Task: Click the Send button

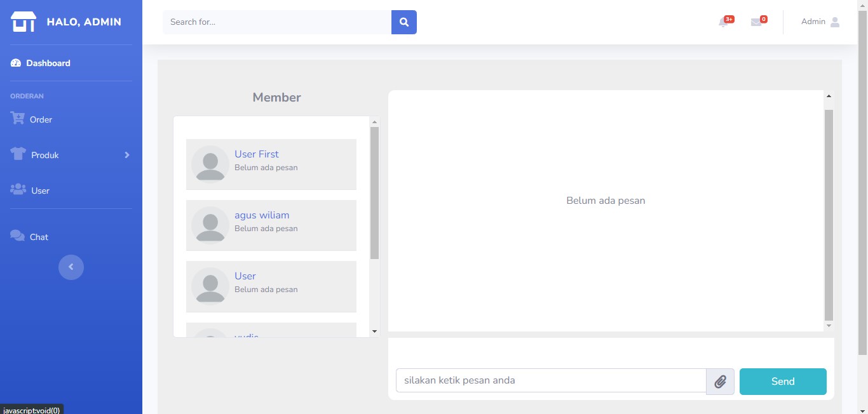Action: coord(783,382)
